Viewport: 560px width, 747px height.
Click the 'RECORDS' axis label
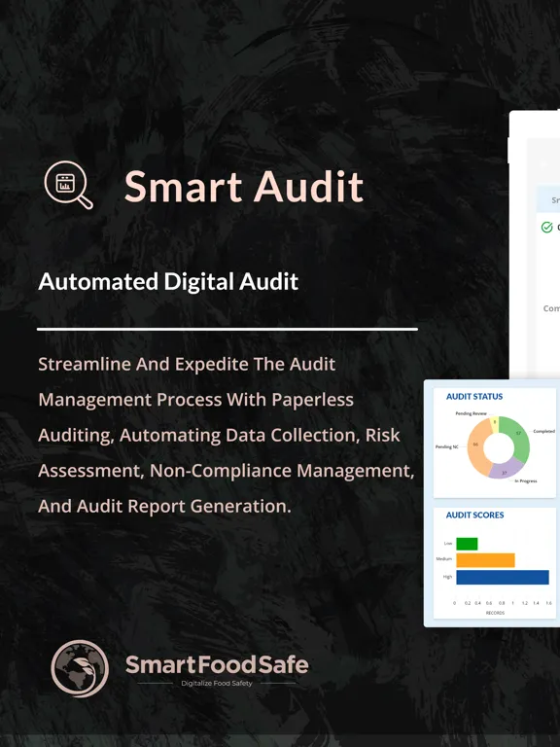pyautogui.click(x=495, y=613)
